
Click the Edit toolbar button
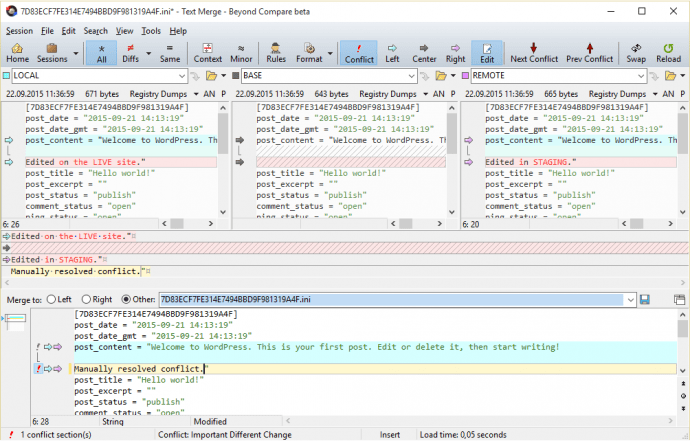pos(487,53)
